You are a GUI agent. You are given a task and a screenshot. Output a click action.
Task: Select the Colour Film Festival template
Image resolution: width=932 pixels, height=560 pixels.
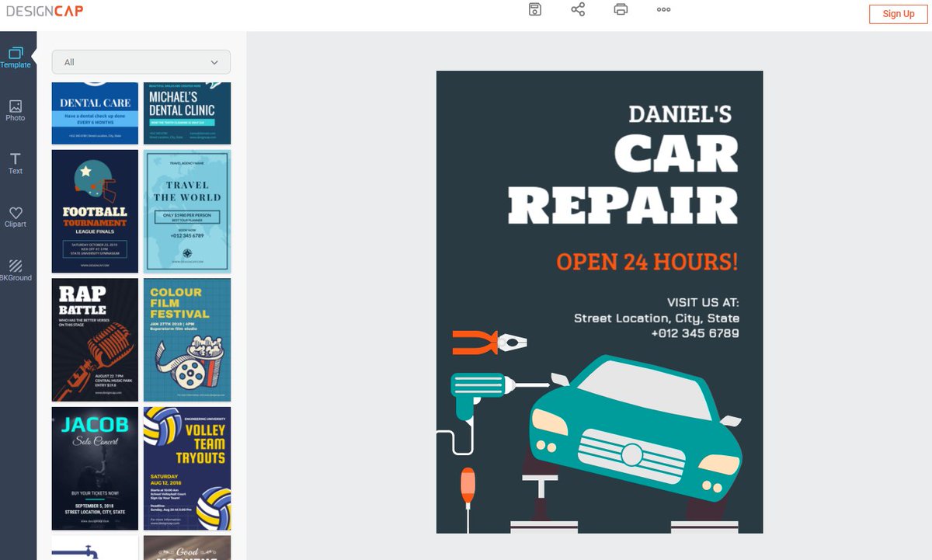pos(187,339)
